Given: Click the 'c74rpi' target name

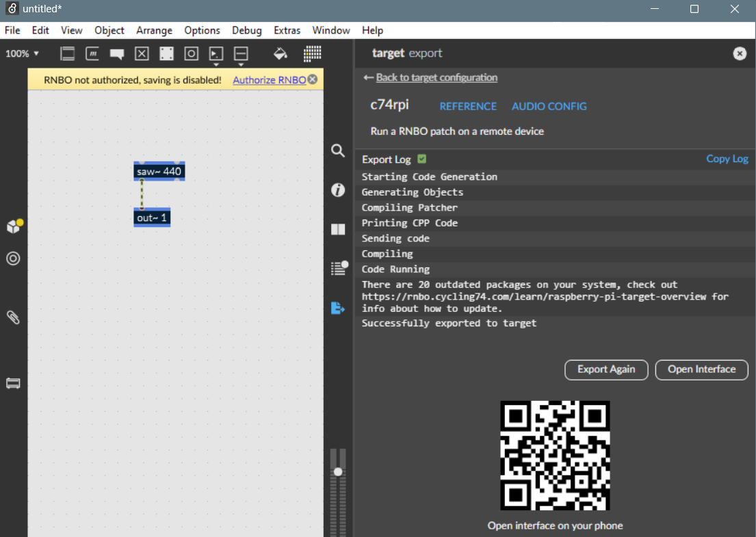Looking at the screenshot, I should (x=389, y=105).
